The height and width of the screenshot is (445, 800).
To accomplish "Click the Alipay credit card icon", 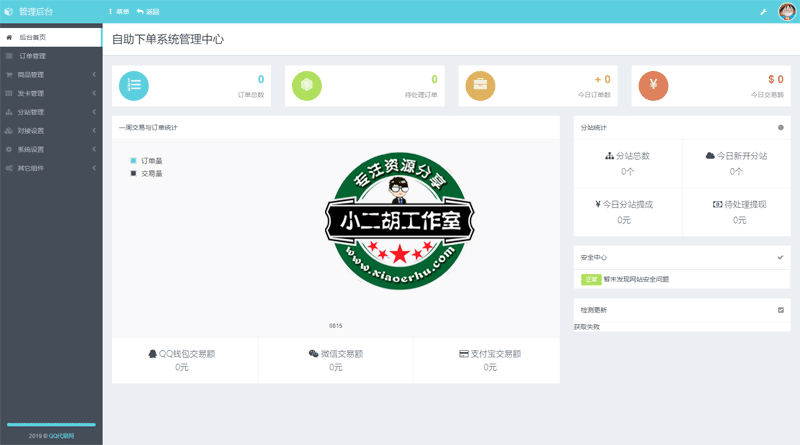I will (x=464, y=354).
